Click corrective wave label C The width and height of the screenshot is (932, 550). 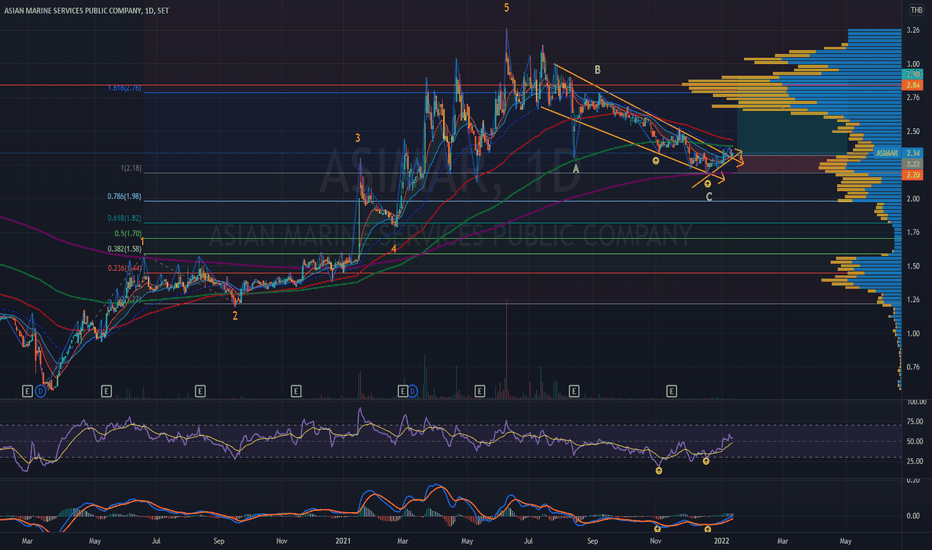(709, 197)
